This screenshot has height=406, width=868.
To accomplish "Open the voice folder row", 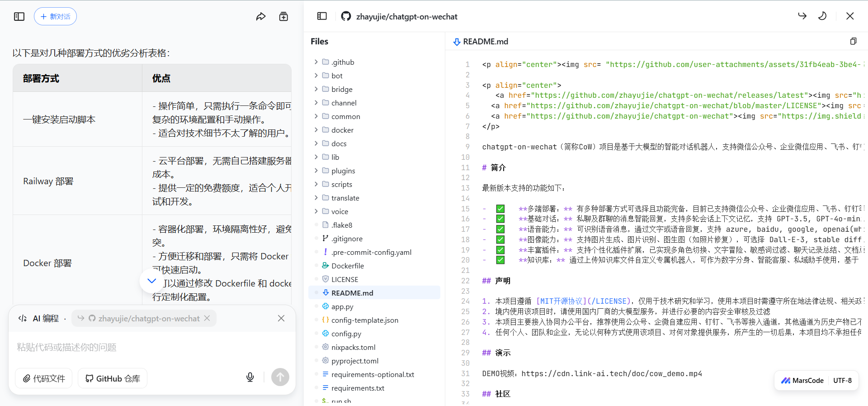I will [x=374, y=211].
